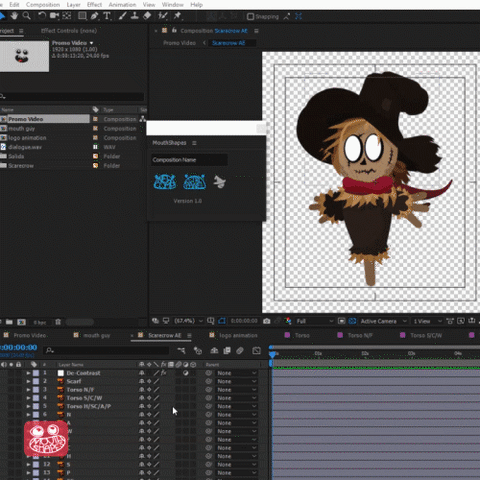Switch to the logo animation timeline tab
Image resolution: width=480 pixels, height=480 pixels.
click(238, 335)
